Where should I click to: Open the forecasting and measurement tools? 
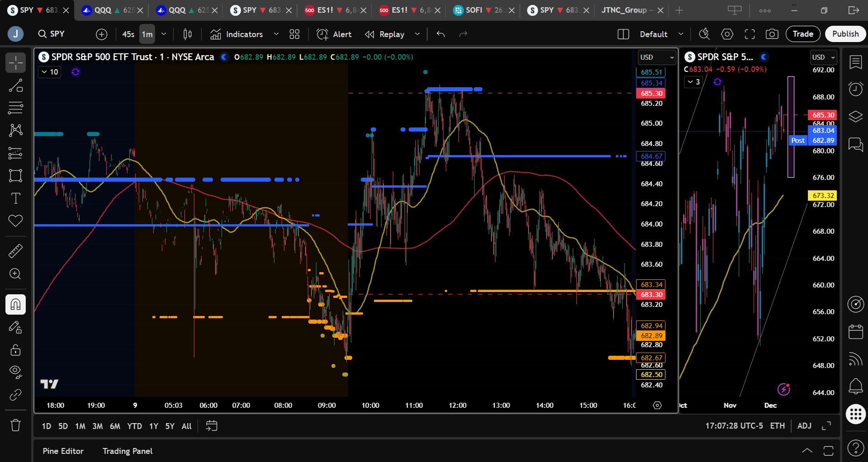tap(15, 153)
